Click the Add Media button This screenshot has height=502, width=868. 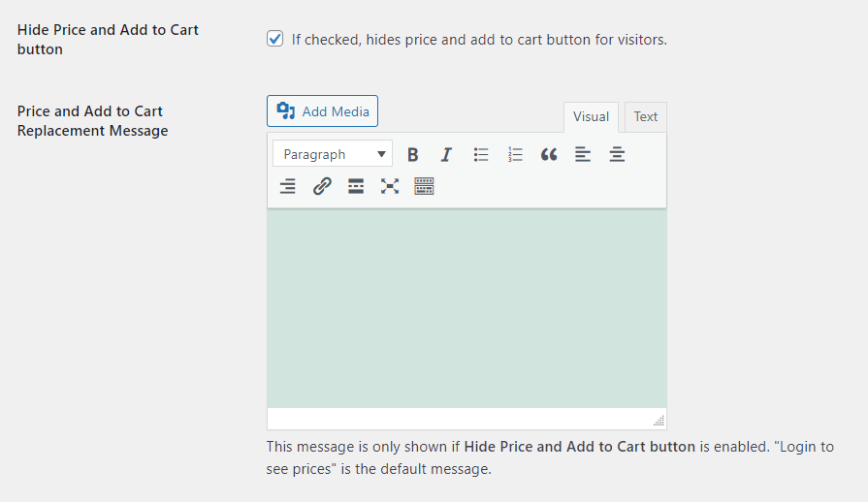[322, 111]
